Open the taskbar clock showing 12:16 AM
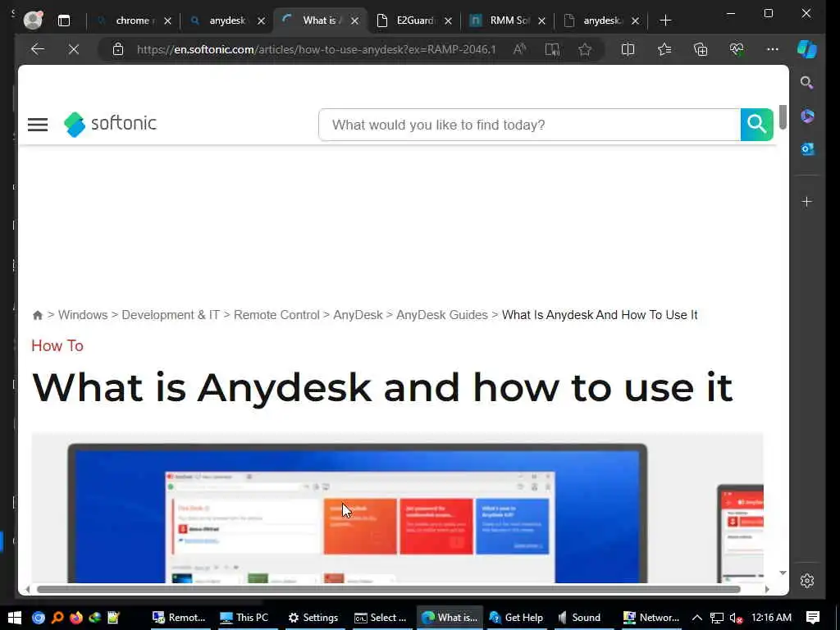Image resolution: width=840 pixels, height=630 pixels. [771, 618]
